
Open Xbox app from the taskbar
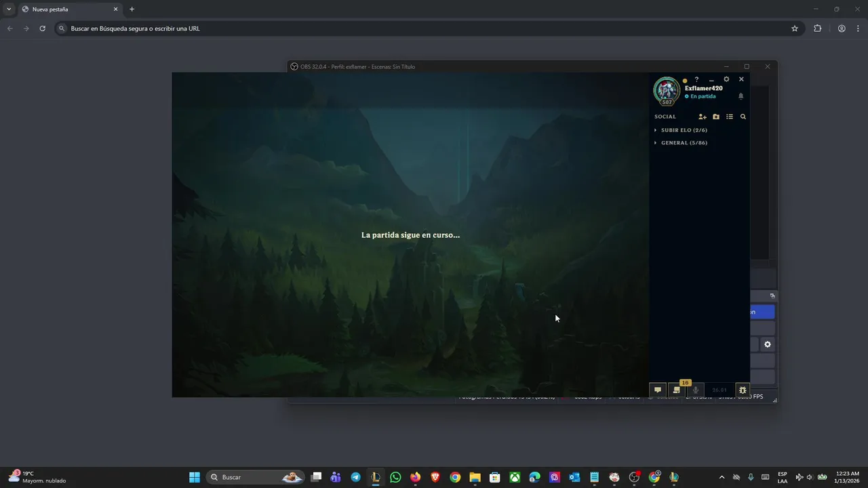click(x=515, y=477)
